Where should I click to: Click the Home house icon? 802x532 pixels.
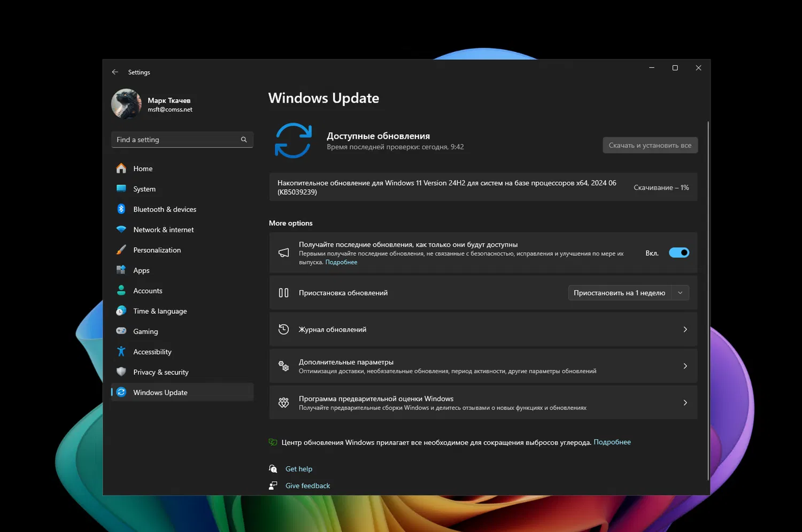pos(121,168)
